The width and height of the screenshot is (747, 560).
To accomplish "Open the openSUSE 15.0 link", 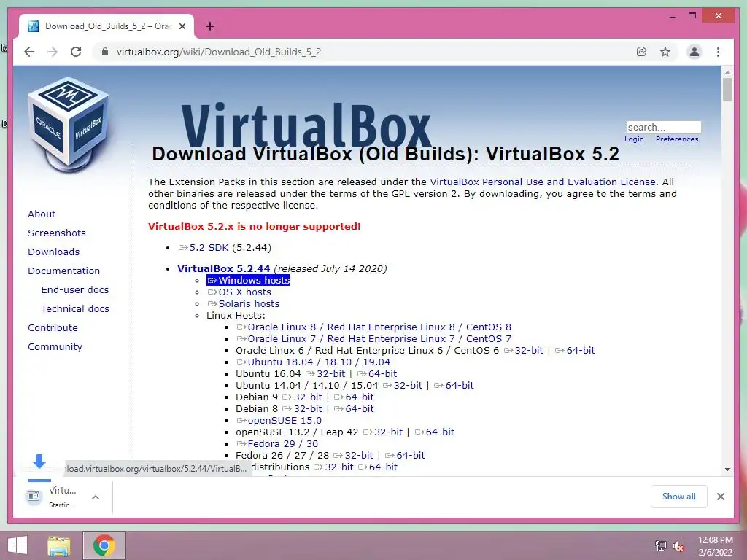I will click(x=279, y=420).
